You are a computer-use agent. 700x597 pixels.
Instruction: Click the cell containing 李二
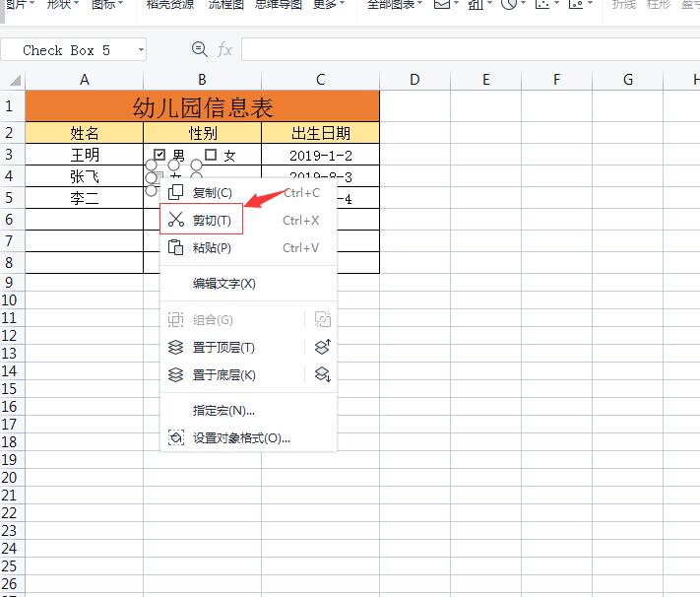point(85,197)
